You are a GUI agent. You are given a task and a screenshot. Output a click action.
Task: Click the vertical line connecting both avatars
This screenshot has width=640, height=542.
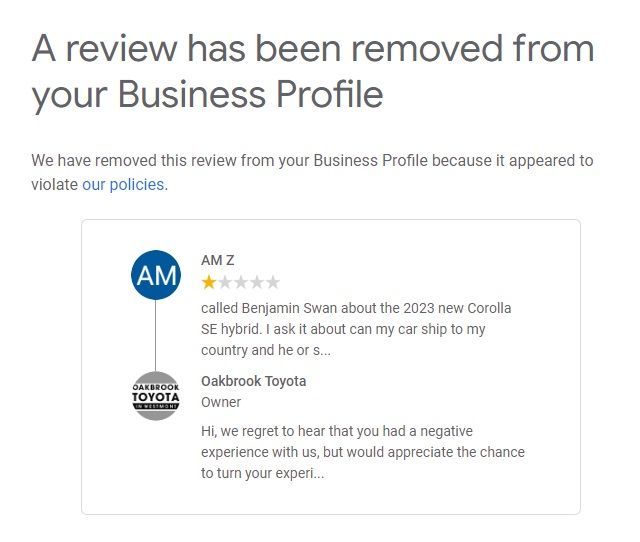(x=156, y=335)
